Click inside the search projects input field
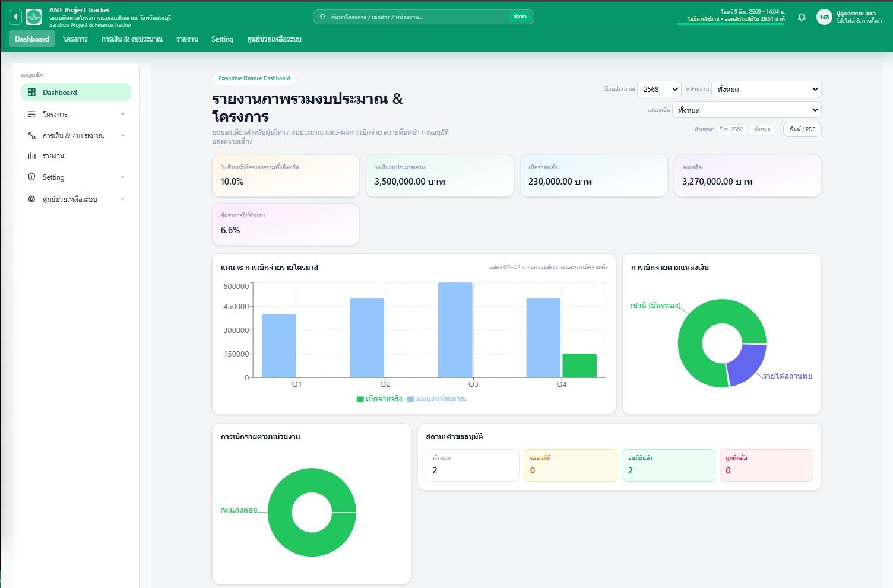 [416, 16]
